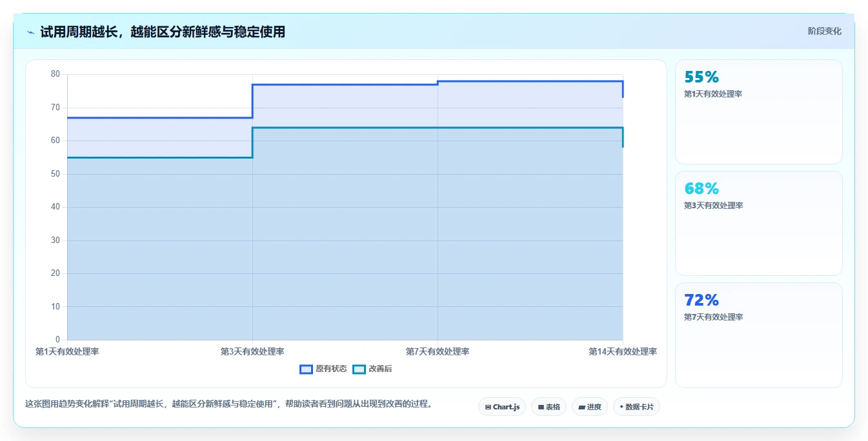Click the blue 原有状态 legend color box

coord(306,369)
